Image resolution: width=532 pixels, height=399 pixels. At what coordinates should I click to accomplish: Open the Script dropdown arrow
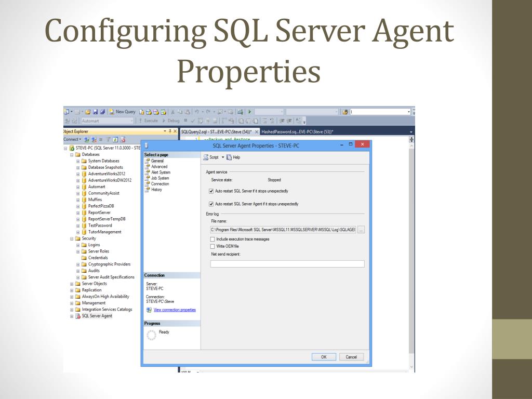tap(223, 157)
